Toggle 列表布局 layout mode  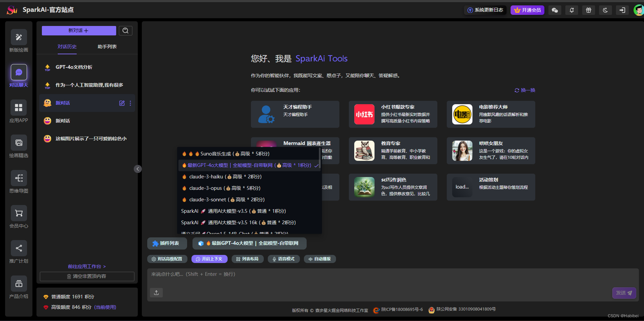pyautogui.click(x=248, y=259)
